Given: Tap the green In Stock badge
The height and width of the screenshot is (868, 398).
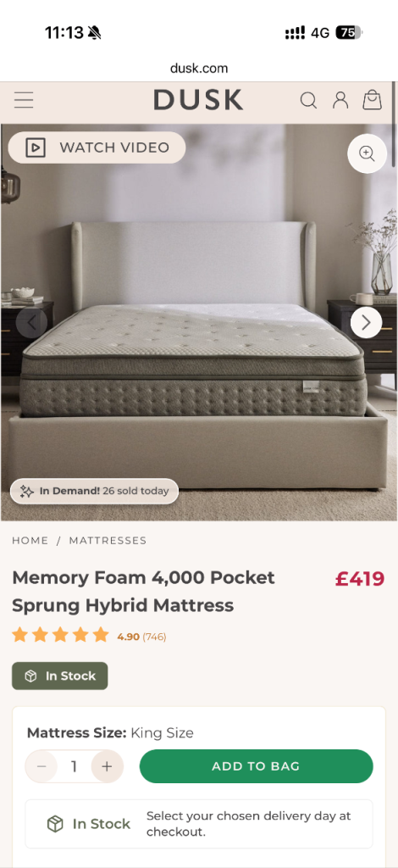Looking at the screenshot, I should click(59, 676).
